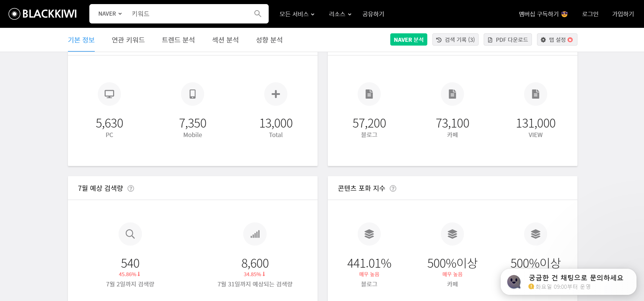Screen dimensions: 644x301
Task: Click layers icon above 카페 500%이상
Action: (452, 234)
